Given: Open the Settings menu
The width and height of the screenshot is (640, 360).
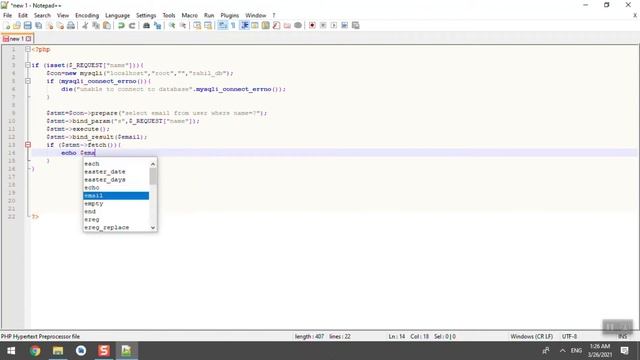Looking at the screenshot, I should 146,15.
